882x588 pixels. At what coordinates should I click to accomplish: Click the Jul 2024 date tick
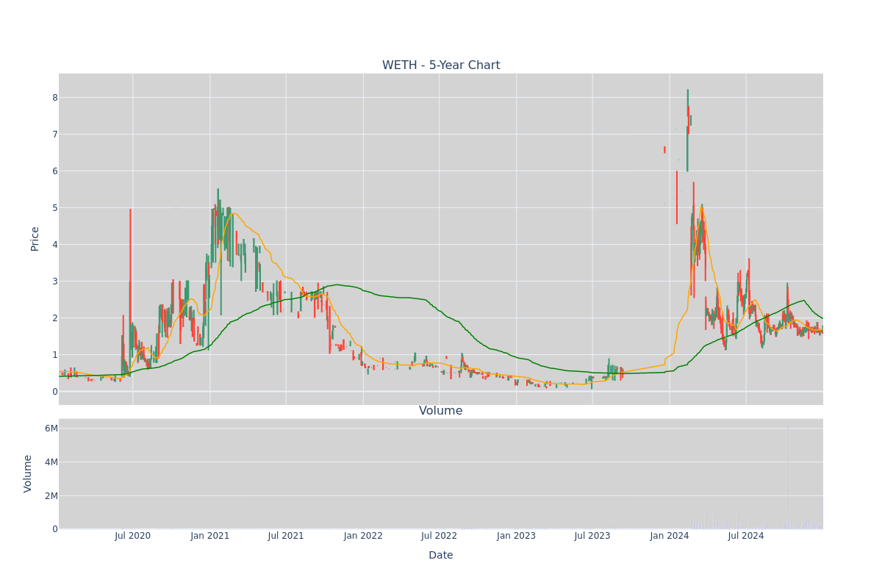coord(746,536)
